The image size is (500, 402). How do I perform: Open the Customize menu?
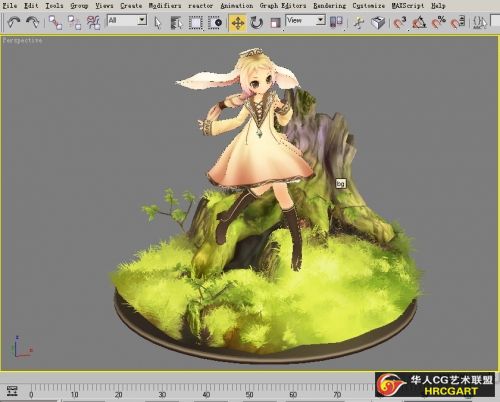(369, 6)
